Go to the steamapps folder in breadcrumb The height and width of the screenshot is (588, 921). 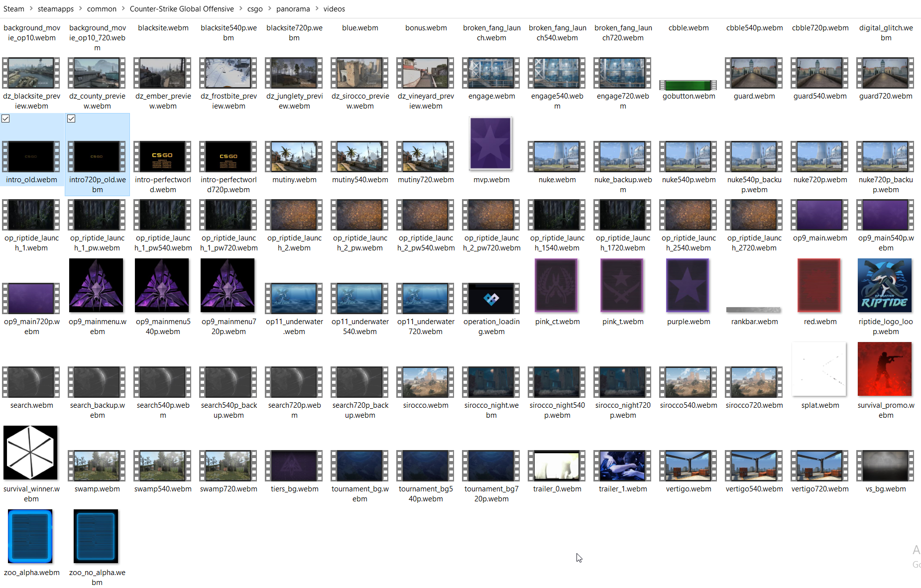tap(56, 8)
